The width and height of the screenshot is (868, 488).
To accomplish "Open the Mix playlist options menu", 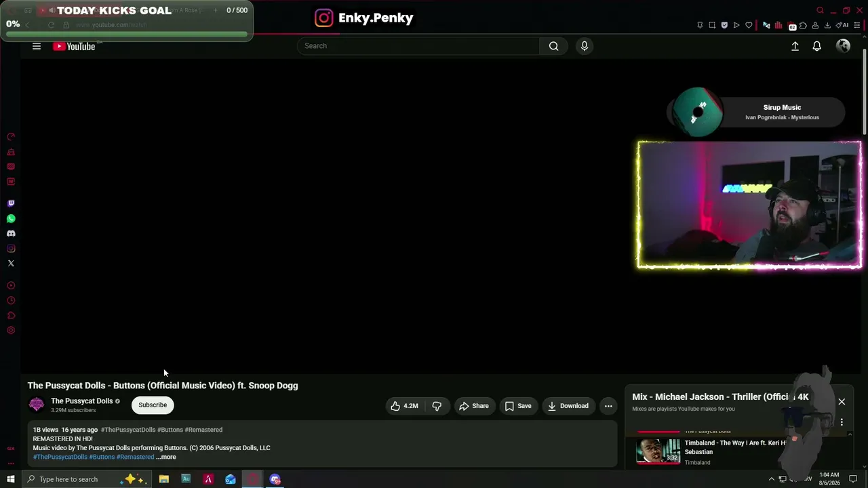I will click(842, 422).
